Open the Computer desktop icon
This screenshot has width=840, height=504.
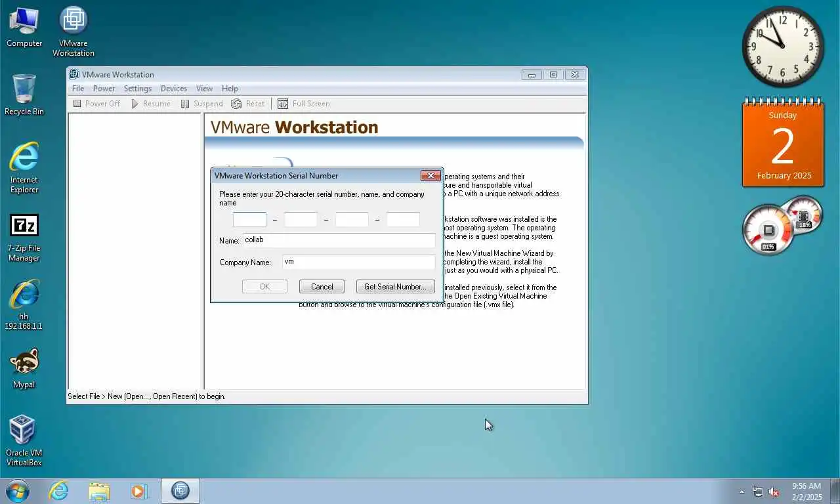pyautogui.click(x=24, y=27)
